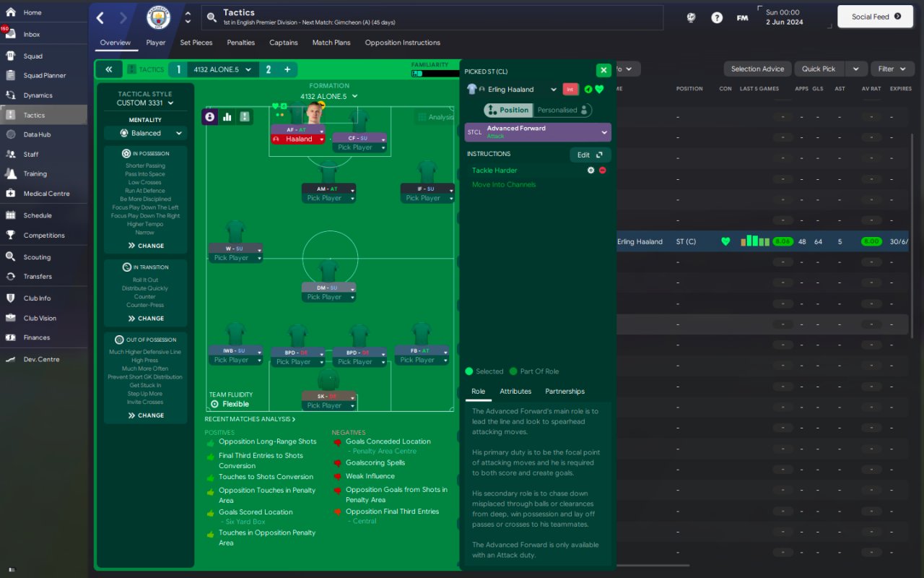Click the Quick Pick button
The width and height of the screenshot is (924, 578).
click(819, 69)
